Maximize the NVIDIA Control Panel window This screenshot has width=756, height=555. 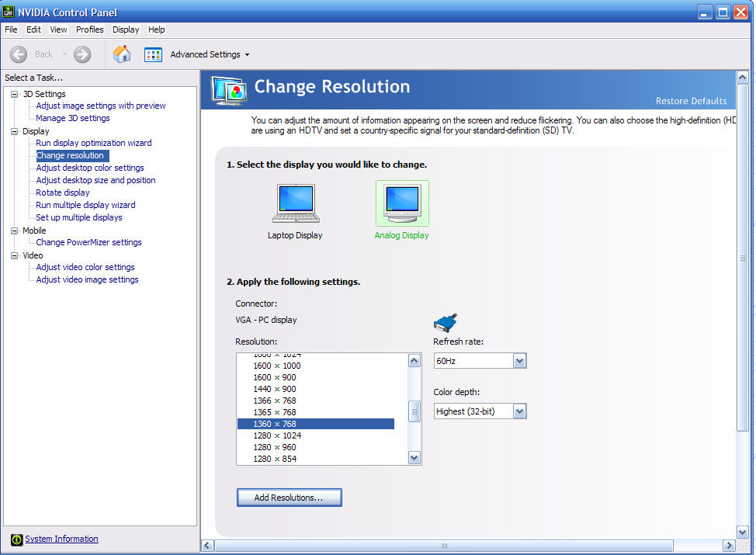click(x=723, y=12)
